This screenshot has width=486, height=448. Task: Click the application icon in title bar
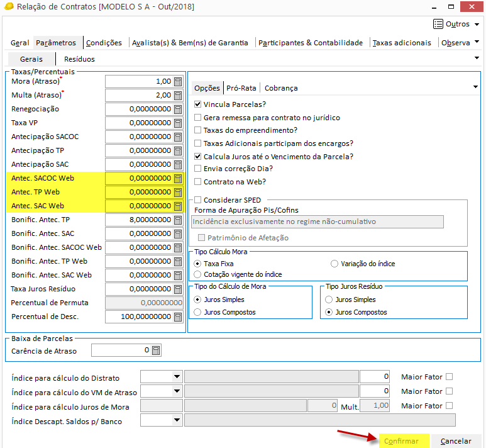(x=9, y=6)
